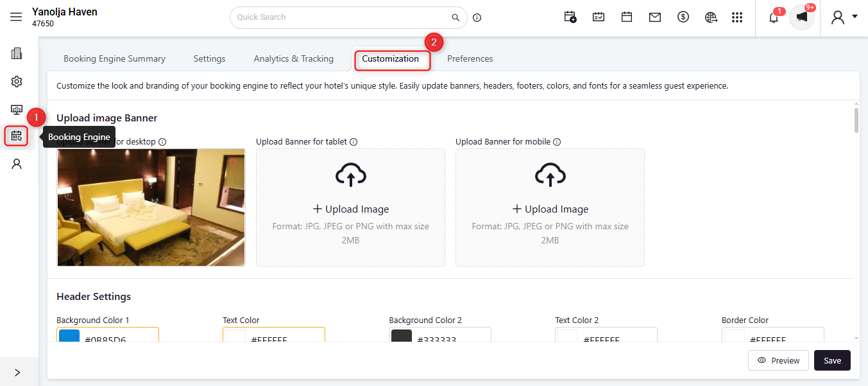Click the Header Settings section heading

coord(94,297)
